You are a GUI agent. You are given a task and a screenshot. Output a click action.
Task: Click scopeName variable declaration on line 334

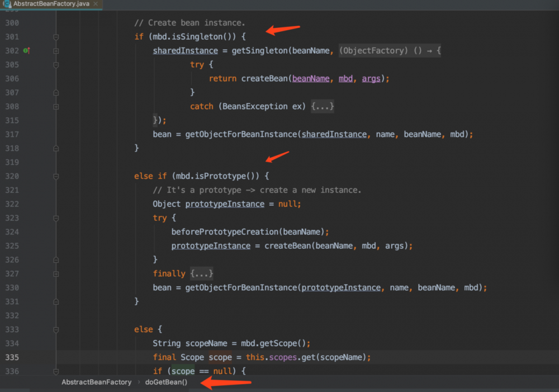pos(206,343)
